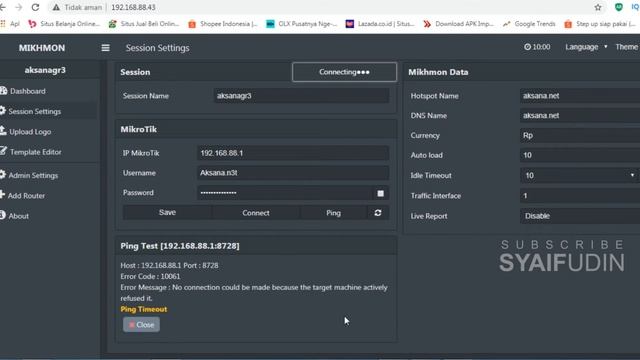The width and height of the screenshot is (640, 360).
Task: Reload the page with refresh icon
Action: tap(36, 7)
